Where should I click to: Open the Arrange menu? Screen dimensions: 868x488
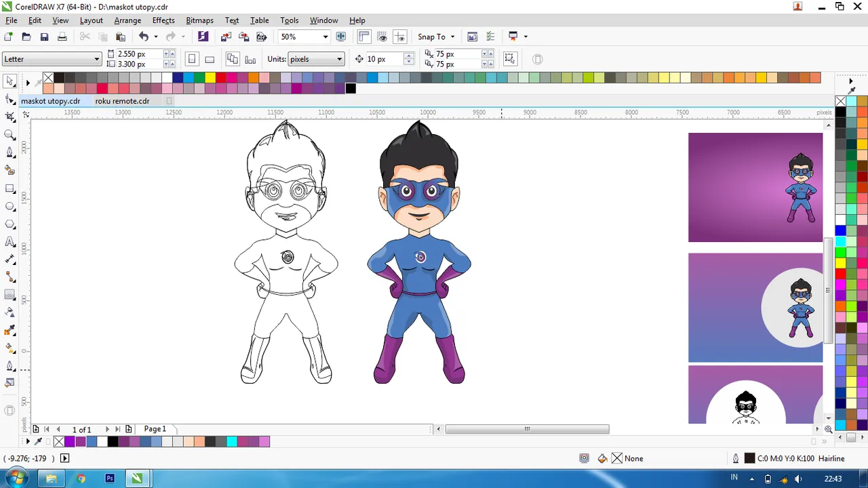(x=127, y=20)
